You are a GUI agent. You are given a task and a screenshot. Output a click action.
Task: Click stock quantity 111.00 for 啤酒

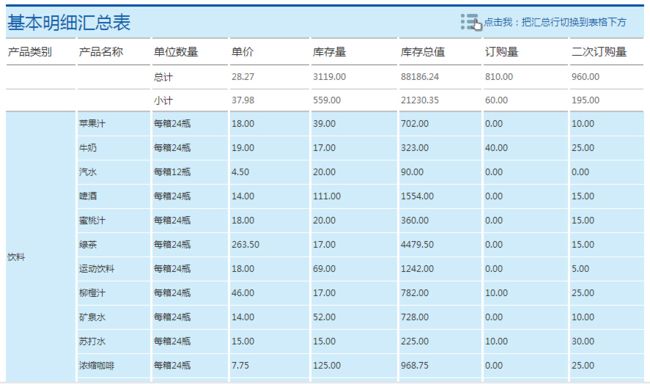coord(327,196)
